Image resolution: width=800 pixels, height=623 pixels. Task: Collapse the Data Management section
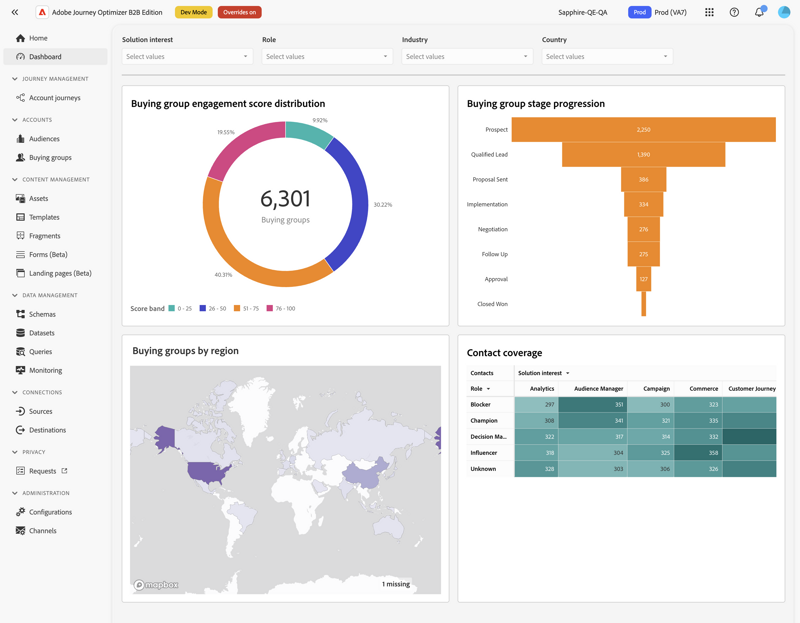coord(15,295)
